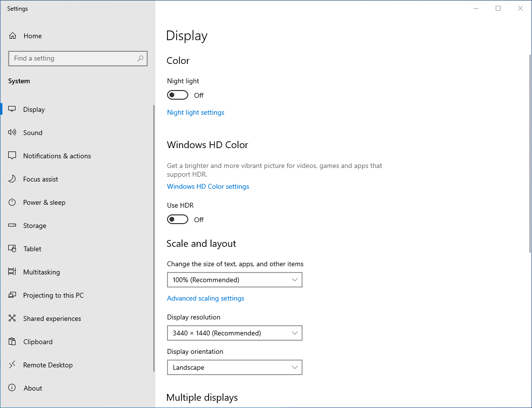Click the Multitasking icon
The image size is (532, 408).
coord(12,272)
